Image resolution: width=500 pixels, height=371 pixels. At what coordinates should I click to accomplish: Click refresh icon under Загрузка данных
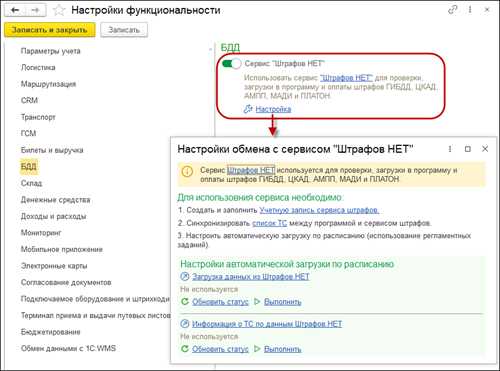point(184,302)
